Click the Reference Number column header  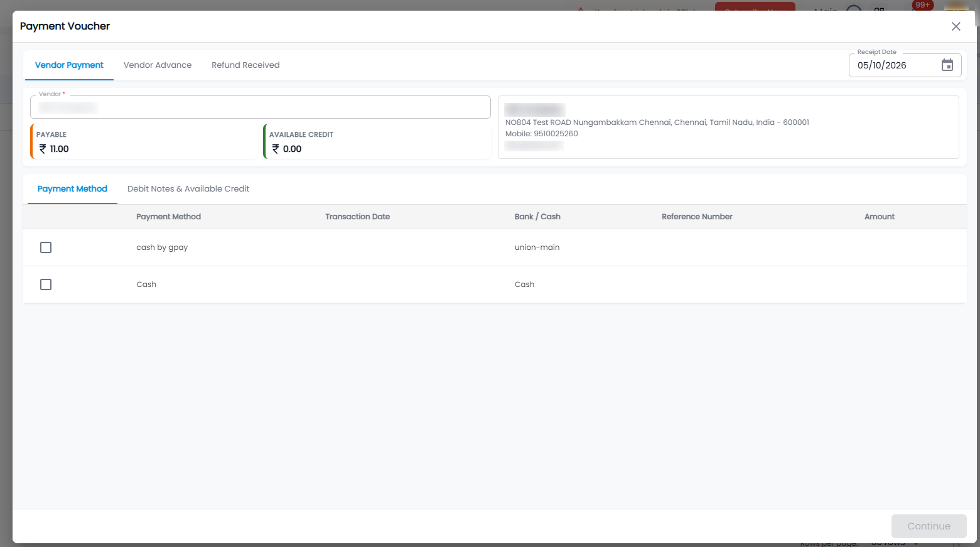point(697,217)
